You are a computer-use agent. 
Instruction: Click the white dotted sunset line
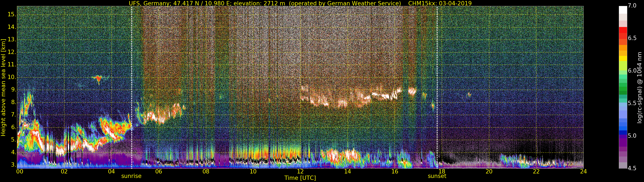pyautogui.click(x=437, y=87)
